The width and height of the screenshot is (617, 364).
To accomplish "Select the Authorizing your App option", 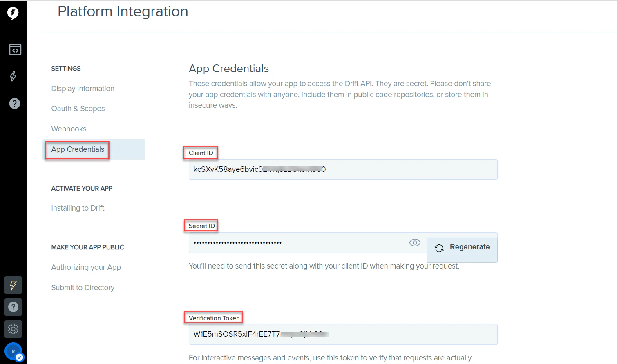I will 86,267.
